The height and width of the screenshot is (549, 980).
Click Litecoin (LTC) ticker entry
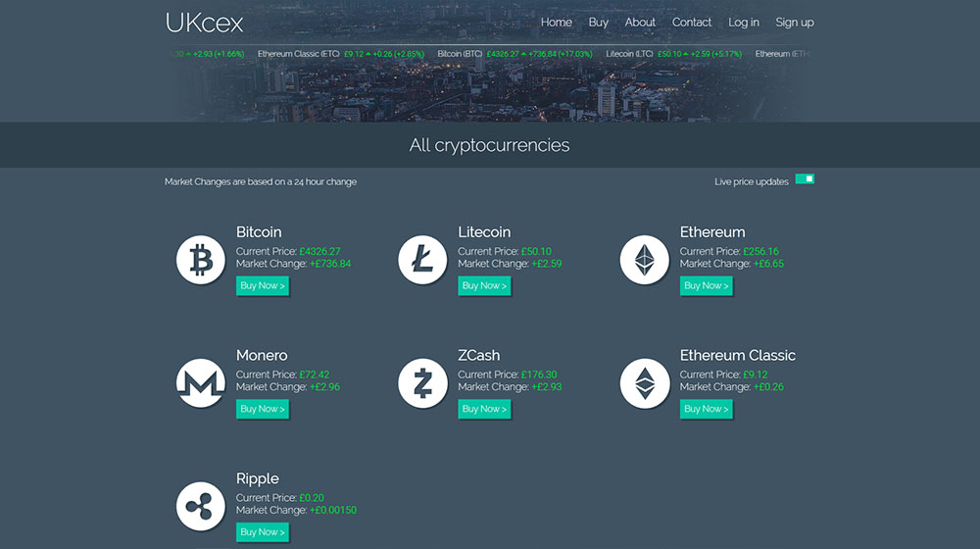(674, 54)
